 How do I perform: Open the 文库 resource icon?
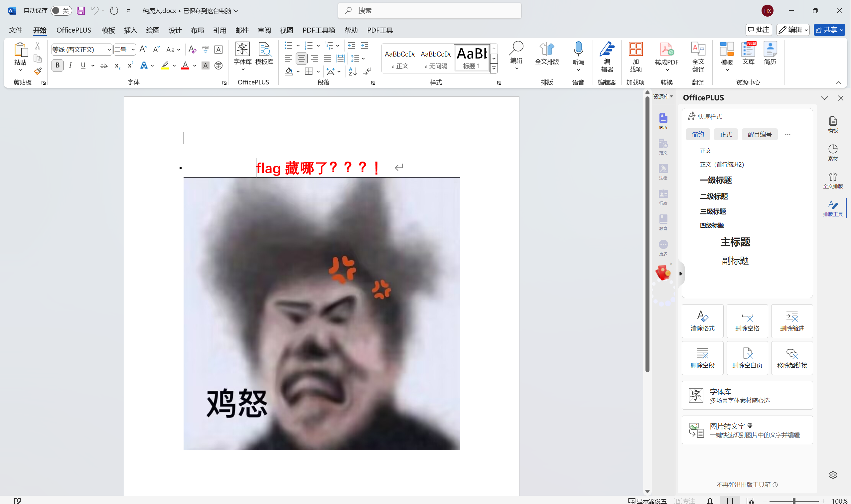click(748, 53)
